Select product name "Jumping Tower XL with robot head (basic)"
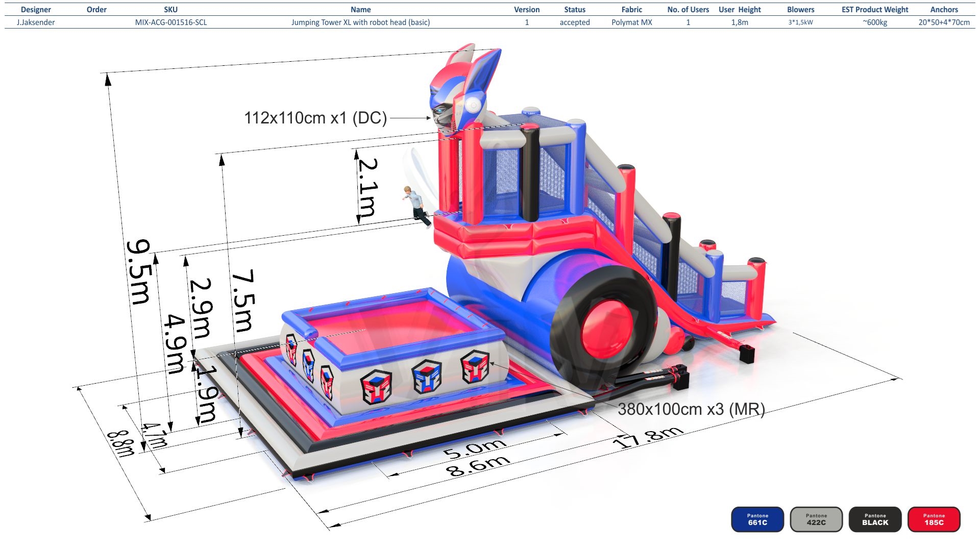Image resolution: width=980 pixels, height=551 pixels. (361, 22)
